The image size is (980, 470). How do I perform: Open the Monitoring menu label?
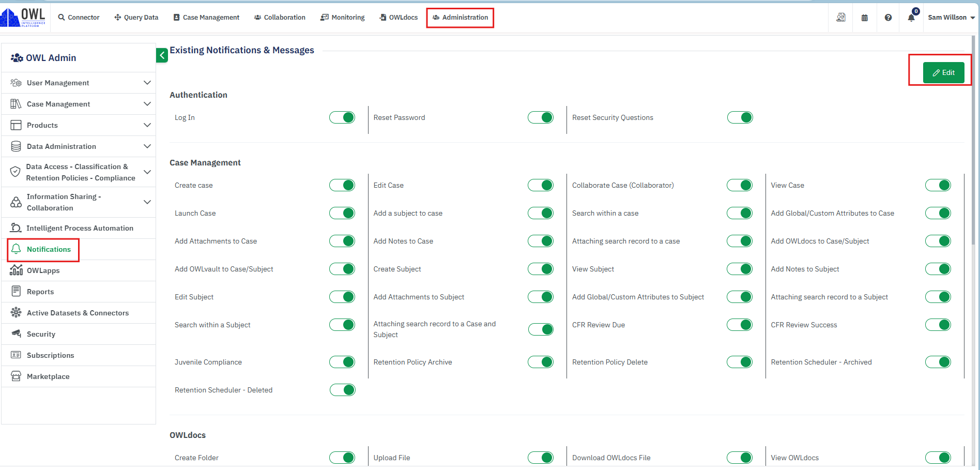pos(348,18)
